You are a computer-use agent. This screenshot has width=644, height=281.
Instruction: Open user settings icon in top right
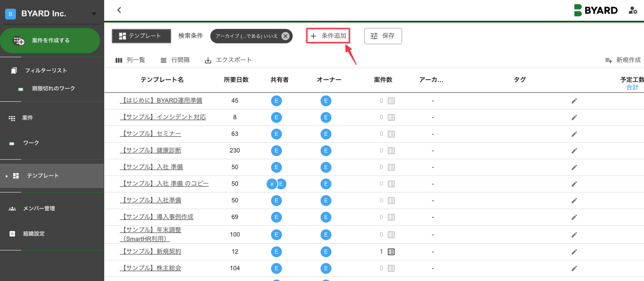click(633, 11)
